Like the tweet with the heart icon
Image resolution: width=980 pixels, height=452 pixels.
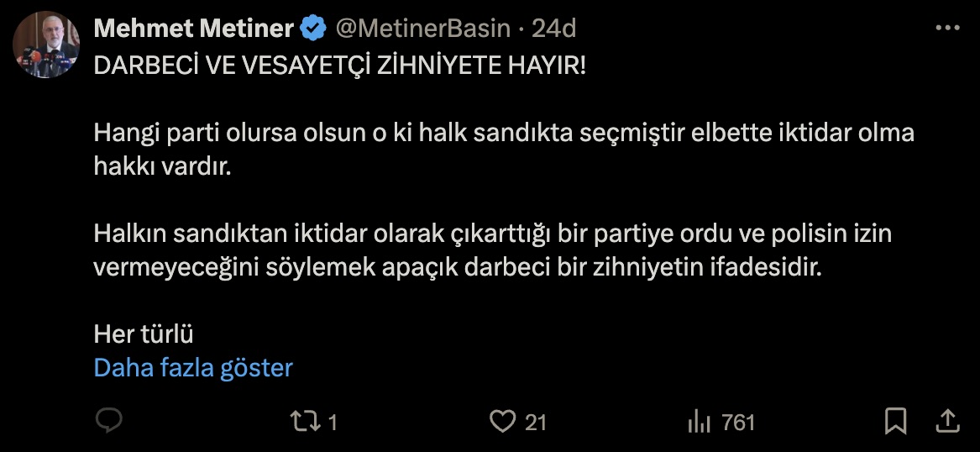click(501, 421)
